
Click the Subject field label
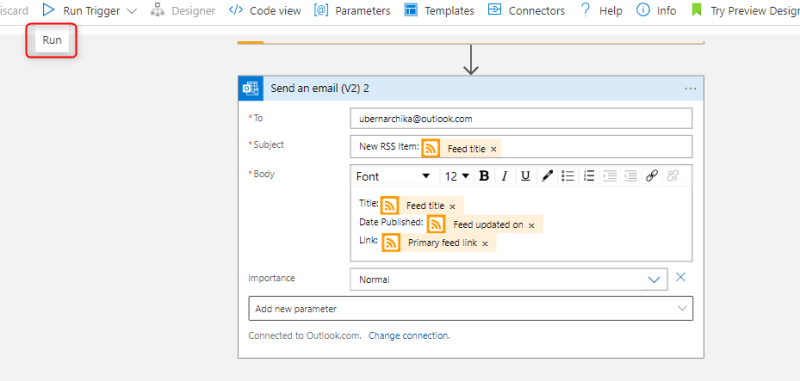[x=269, y=145]
